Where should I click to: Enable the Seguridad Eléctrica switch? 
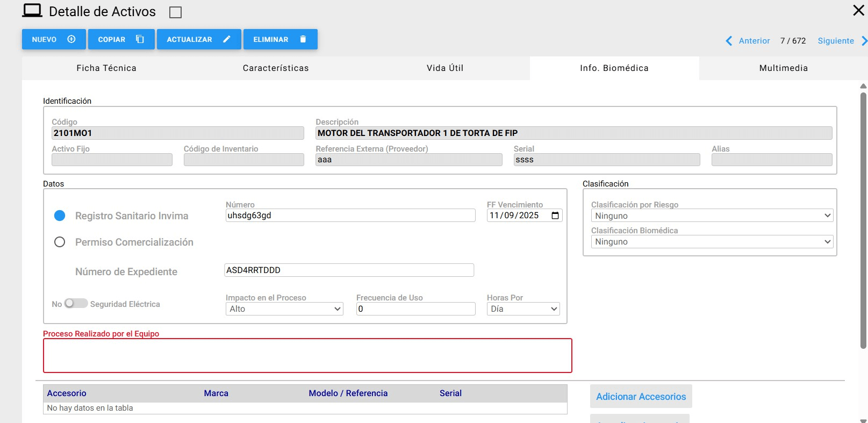[x=76, y=304]
